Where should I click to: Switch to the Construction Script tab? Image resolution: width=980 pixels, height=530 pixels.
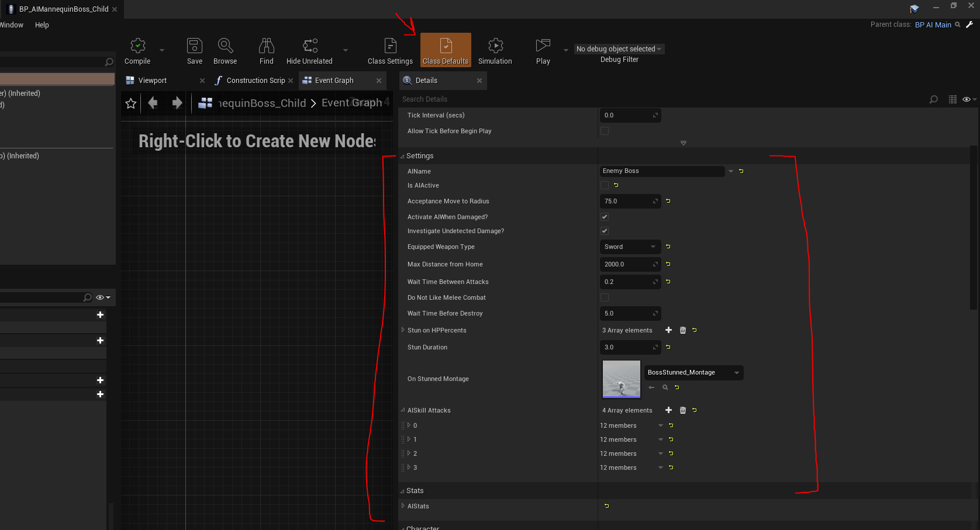click(x=256, y=81)
